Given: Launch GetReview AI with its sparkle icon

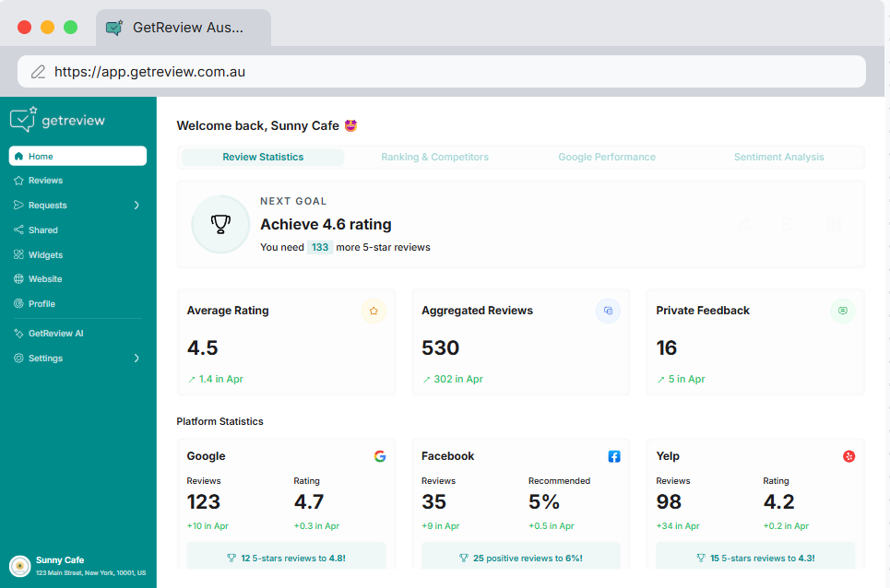Looking at the screenshot, I should pos(18,335).
